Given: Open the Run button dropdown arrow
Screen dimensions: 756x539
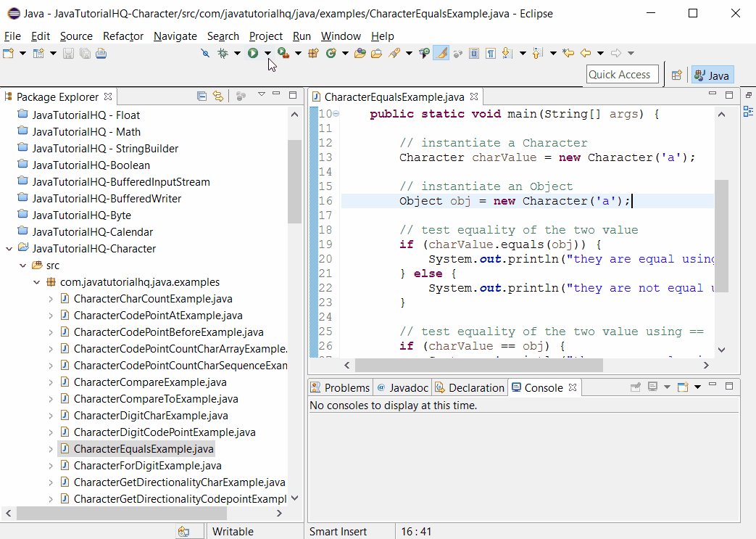Looking at the screenshot, I should [x=267, y=53].
